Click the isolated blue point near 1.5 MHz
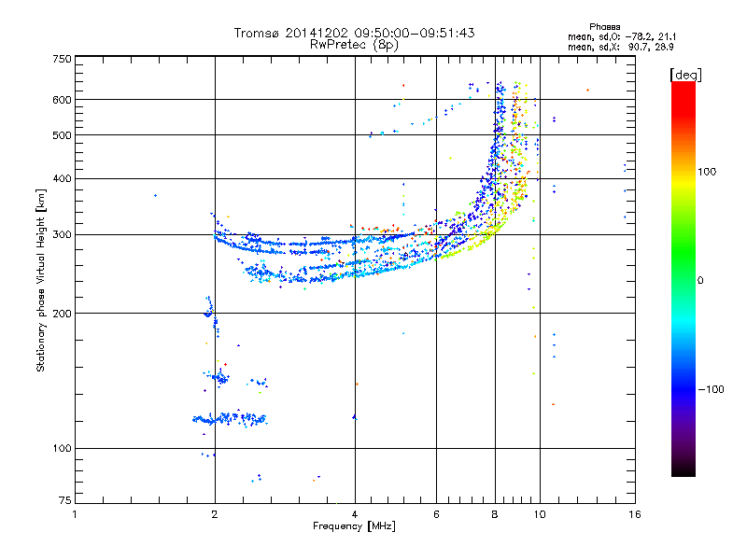The width and height of the screenshot is (747, 560). click(x=155, y=195)
